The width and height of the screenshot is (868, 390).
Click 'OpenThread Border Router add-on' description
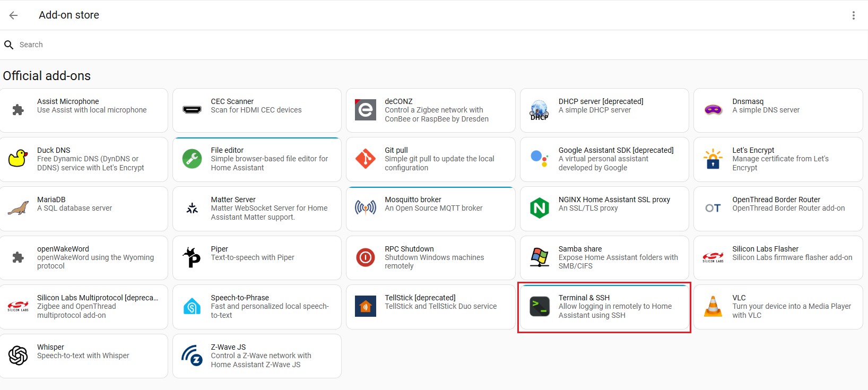(x=788, y=208)
